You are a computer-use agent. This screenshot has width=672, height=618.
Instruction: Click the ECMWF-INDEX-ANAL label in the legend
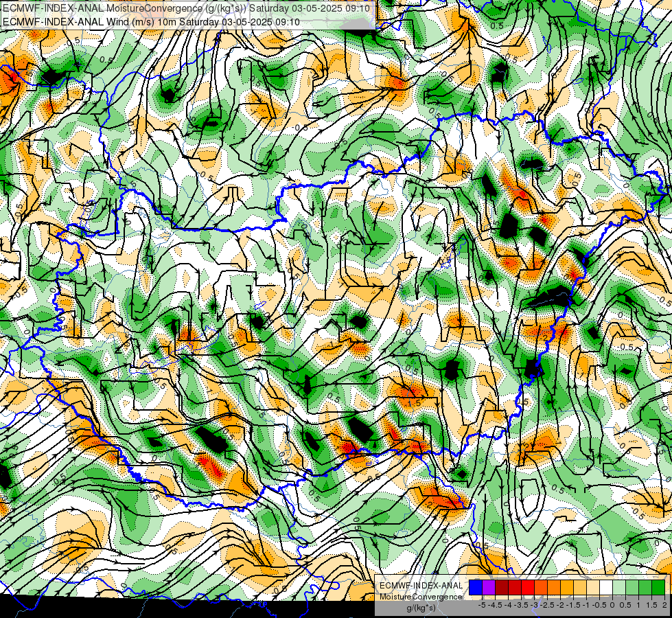(421, 586)
